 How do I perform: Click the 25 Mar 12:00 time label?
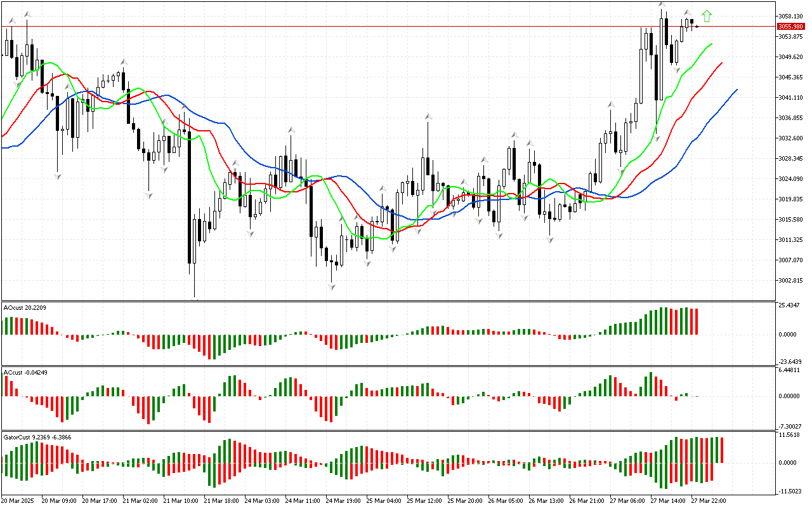click(x=424, y=501)
